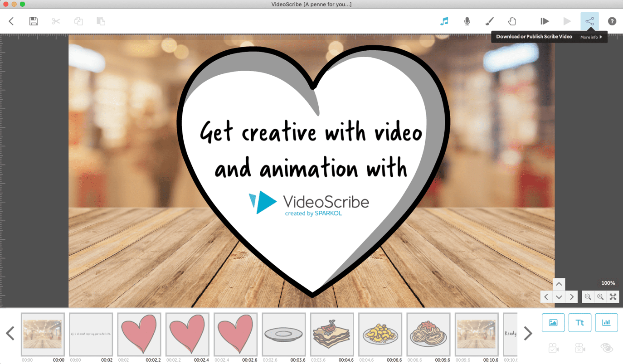The height and width of the screenshot is (364, 623).
Task: Expand More info on publish tooltip
Action: pyautogui.click(x=592, y=37)
